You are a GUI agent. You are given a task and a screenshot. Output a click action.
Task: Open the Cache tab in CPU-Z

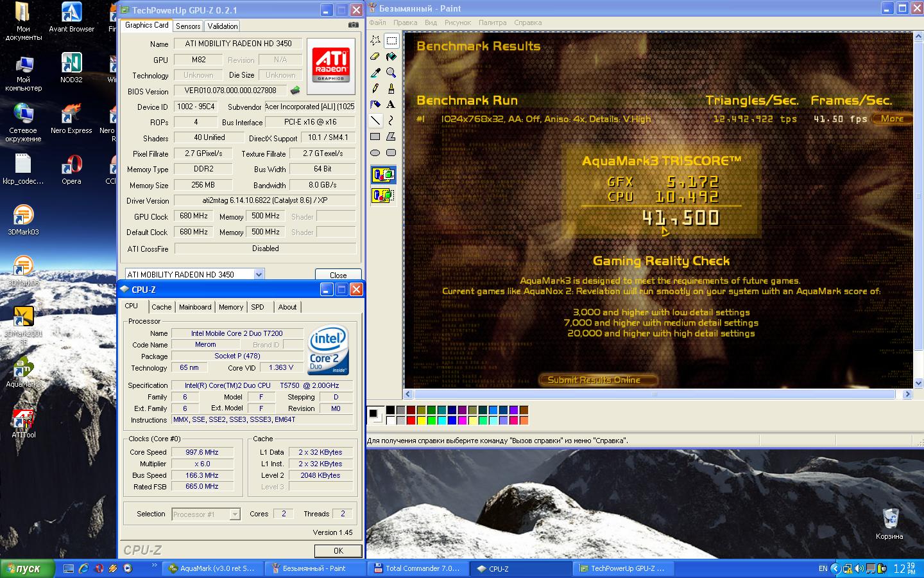pos(161,307)
